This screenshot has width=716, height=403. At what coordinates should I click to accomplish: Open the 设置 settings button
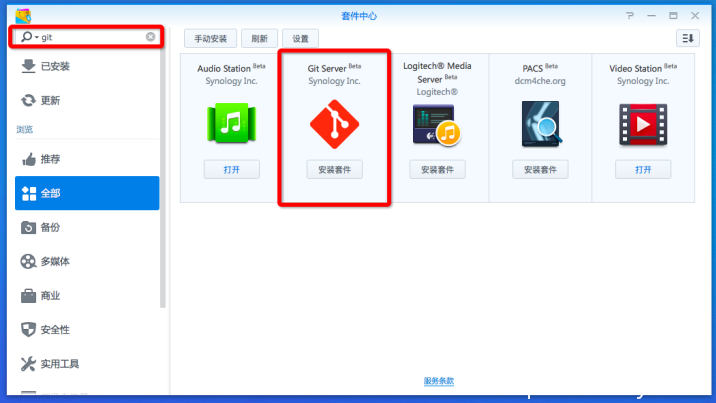coord(300,39)
